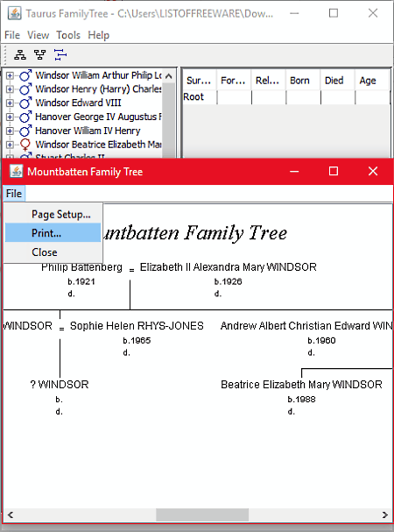
Task: Choose Print... from the File menu
Action: (x=53, y=233)
